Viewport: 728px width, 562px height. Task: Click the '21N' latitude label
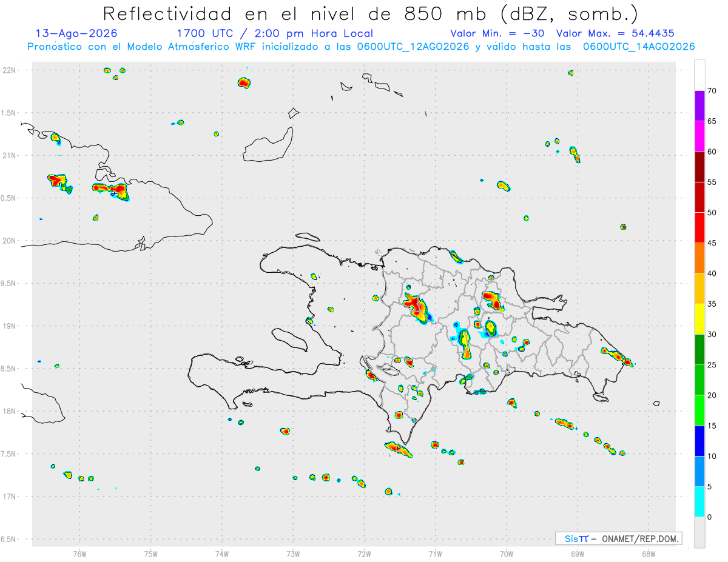[x=10, y=156]
